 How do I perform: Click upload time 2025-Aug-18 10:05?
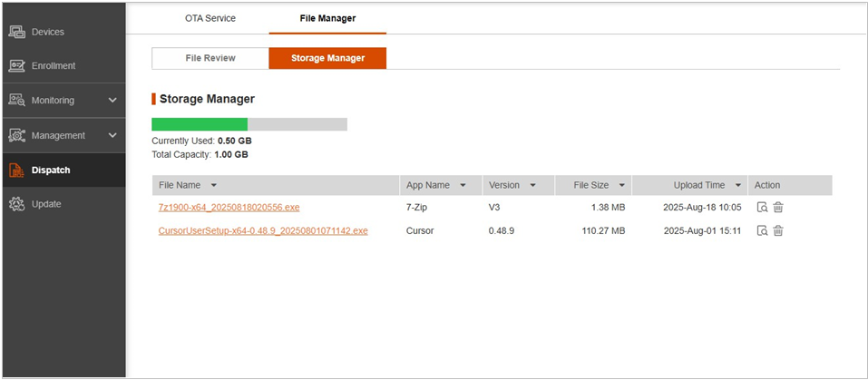[x=703, y=208]
